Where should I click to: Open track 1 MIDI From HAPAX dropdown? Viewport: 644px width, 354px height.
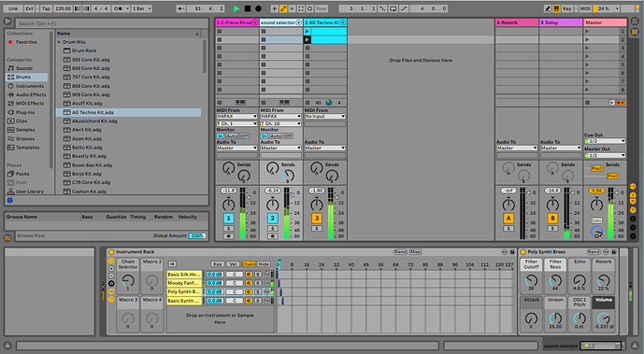click(x=236, y=117)
